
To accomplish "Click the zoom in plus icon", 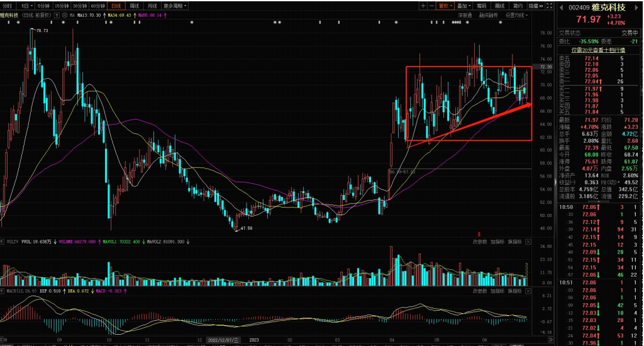I will click(x=423, y=6).
